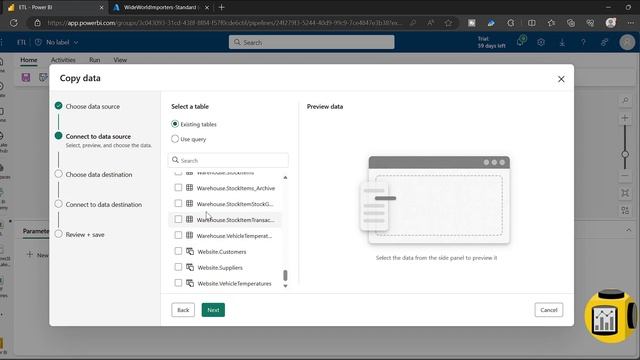Check the Warehouse.VehicleTemperat... checkbox
640x360 pixels.
coord(178,235)
